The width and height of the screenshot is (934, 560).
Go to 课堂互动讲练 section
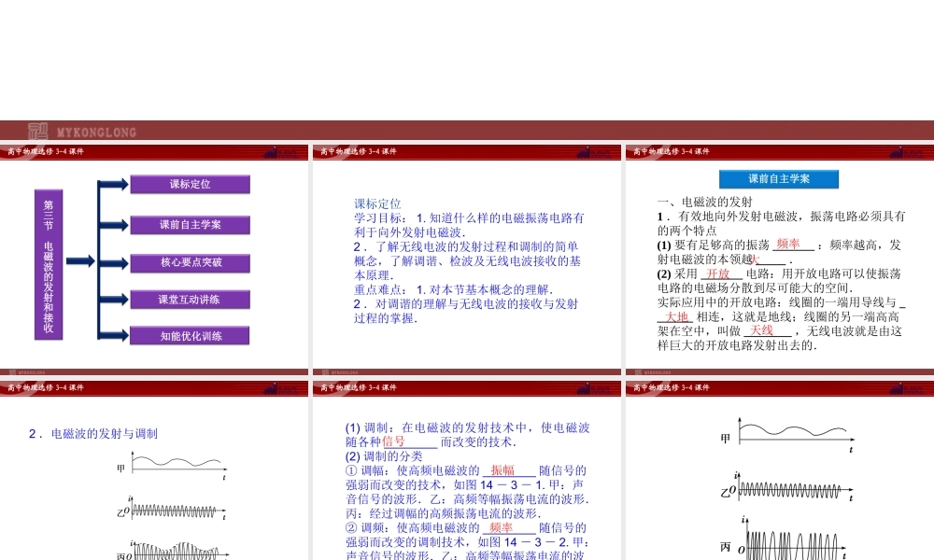click(x=191, y=300)
